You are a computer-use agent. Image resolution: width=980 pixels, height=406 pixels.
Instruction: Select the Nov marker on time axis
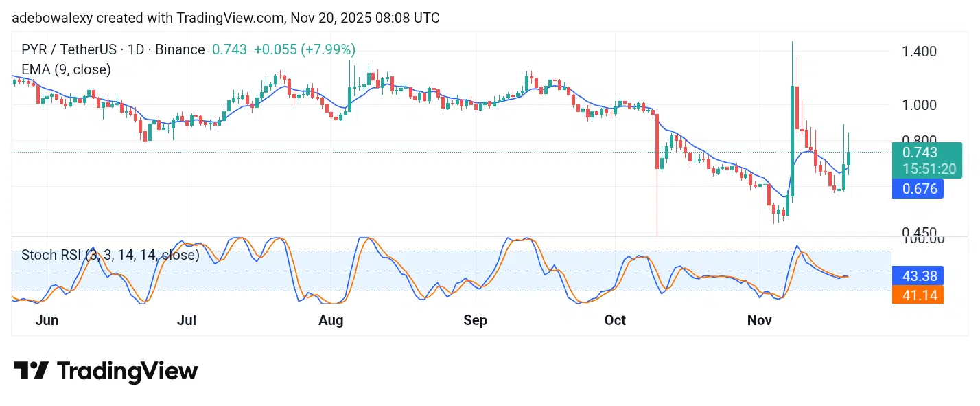(x=760, y=320)
